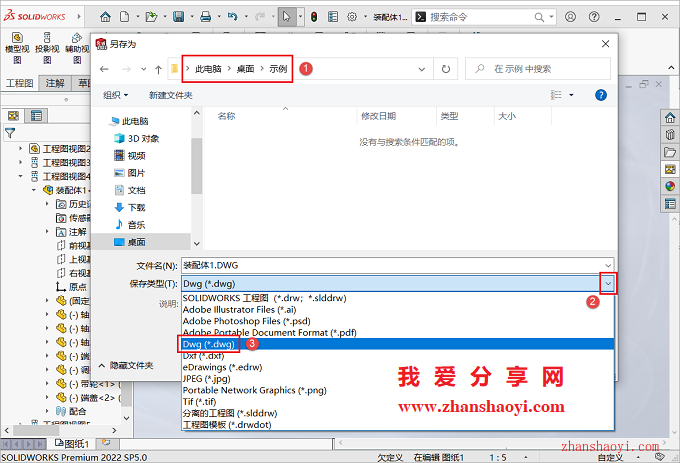This screenshot has height=463, width=680.
Task: Open the 组织 organize dropdown
Action: pos(115,95)
